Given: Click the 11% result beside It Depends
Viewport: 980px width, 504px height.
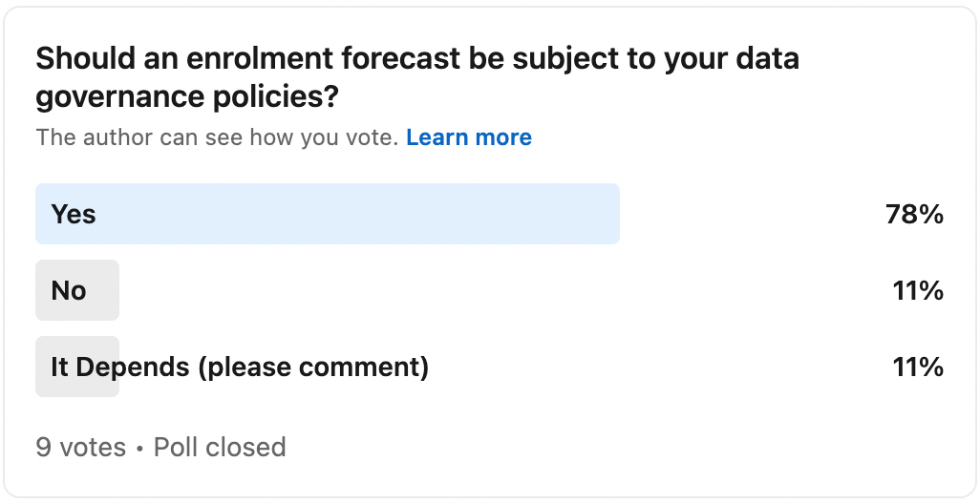Looking at the screenshot, I should pyautogui.click(x=918, y=367).
